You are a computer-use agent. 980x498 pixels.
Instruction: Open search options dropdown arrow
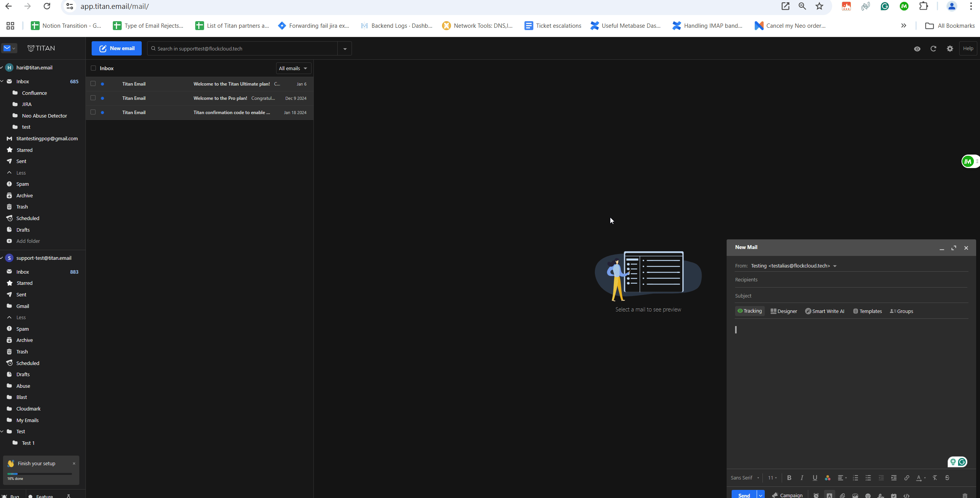[x=345, y=49]
